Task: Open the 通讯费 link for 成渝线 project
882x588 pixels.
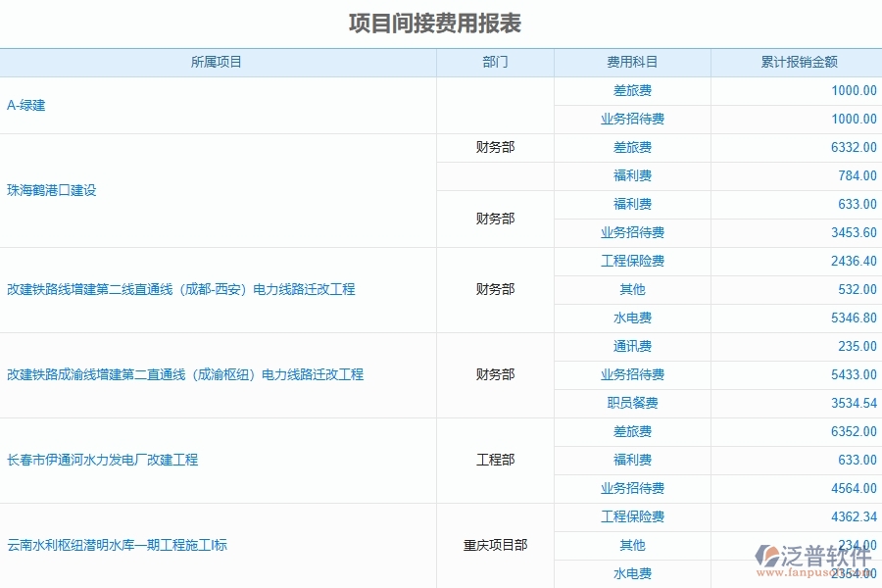Action: (632, 346)
